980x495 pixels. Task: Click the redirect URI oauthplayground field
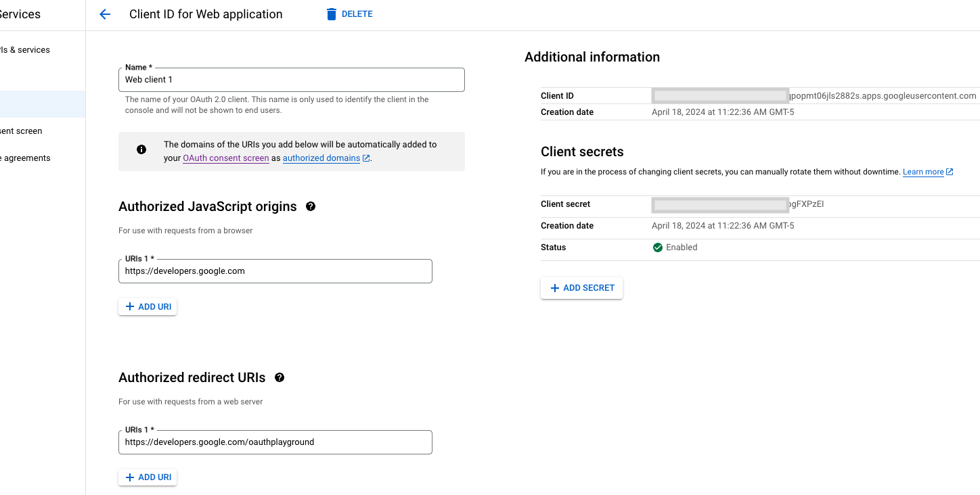(275, 442)
